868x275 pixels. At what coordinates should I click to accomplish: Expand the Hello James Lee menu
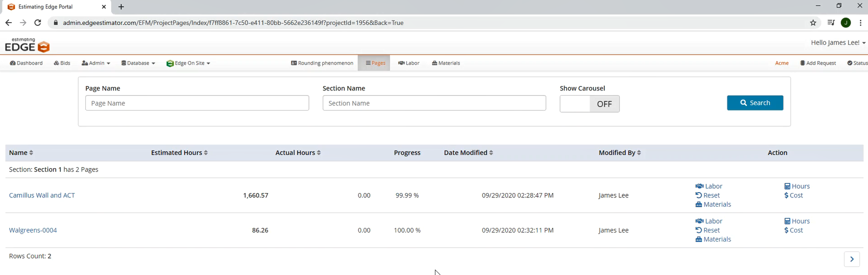(838, 43)
